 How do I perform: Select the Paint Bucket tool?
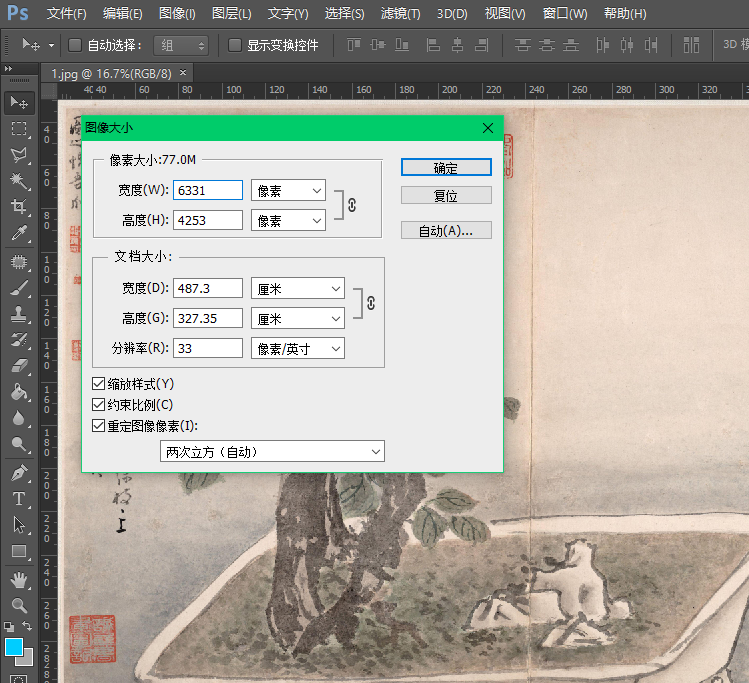coord(19,392)
